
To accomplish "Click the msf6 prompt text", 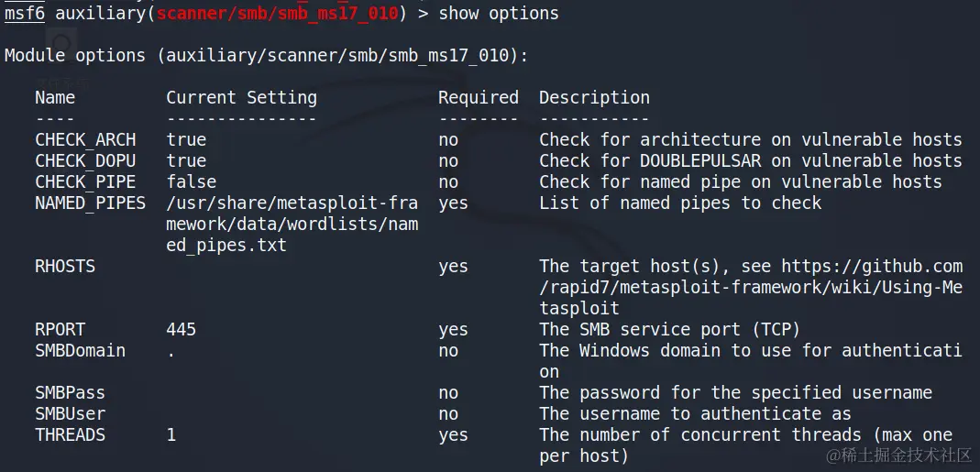I will (25, 13).
